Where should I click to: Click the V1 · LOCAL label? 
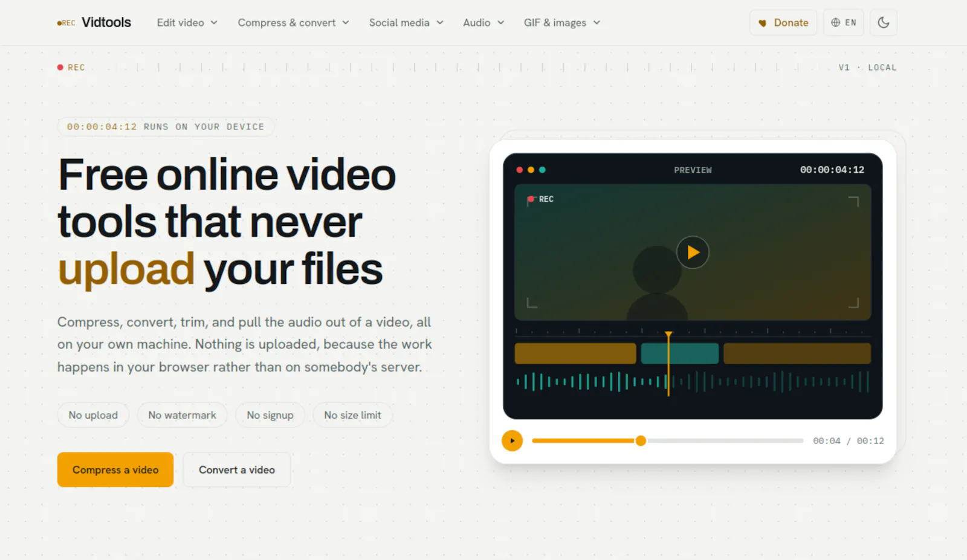(867, 68)
